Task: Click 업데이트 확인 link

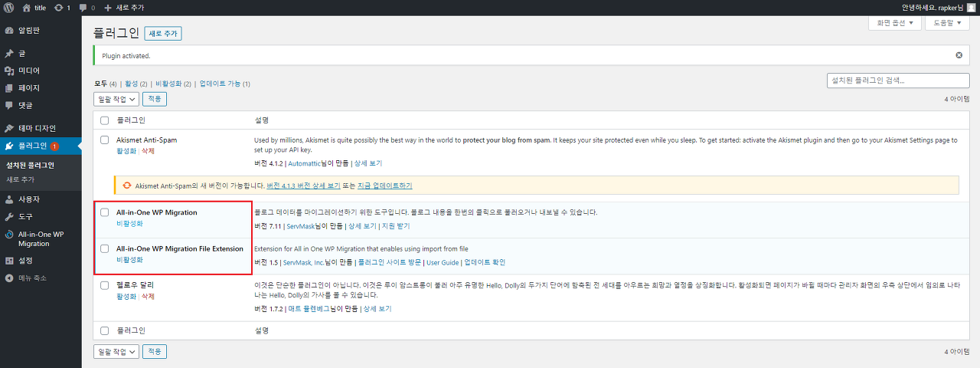Action: point(485,262)
